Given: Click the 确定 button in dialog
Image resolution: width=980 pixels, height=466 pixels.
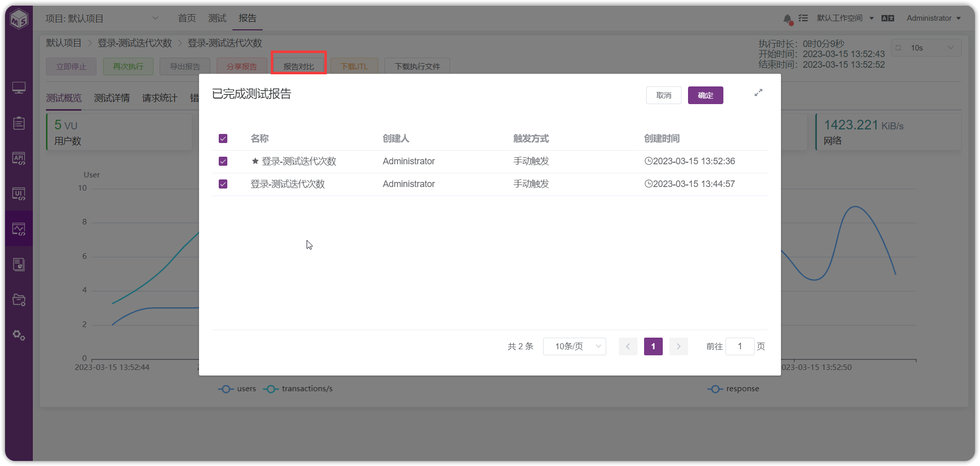Looking at the screenshot, I should click(x=706, y=96).
